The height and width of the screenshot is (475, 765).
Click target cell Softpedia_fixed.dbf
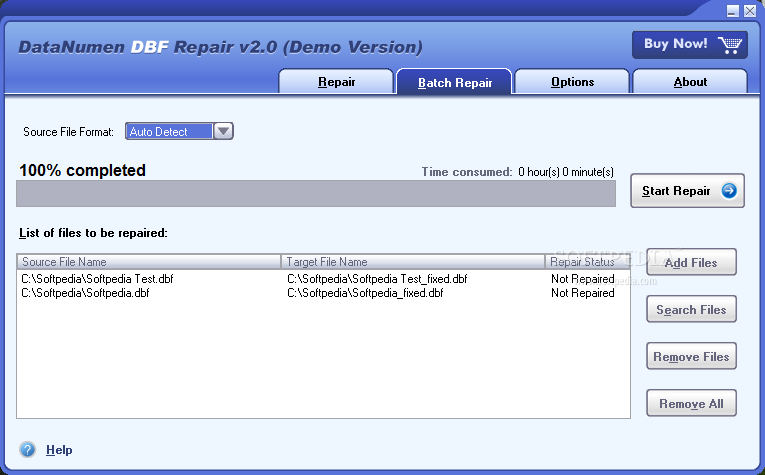365,293
